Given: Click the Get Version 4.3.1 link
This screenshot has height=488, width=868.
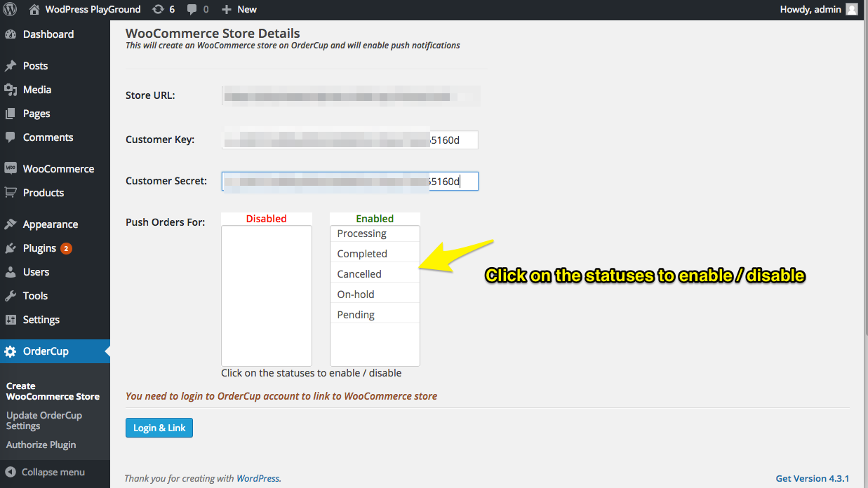Looking at the screenshot, I should click(x=813, y=478).
